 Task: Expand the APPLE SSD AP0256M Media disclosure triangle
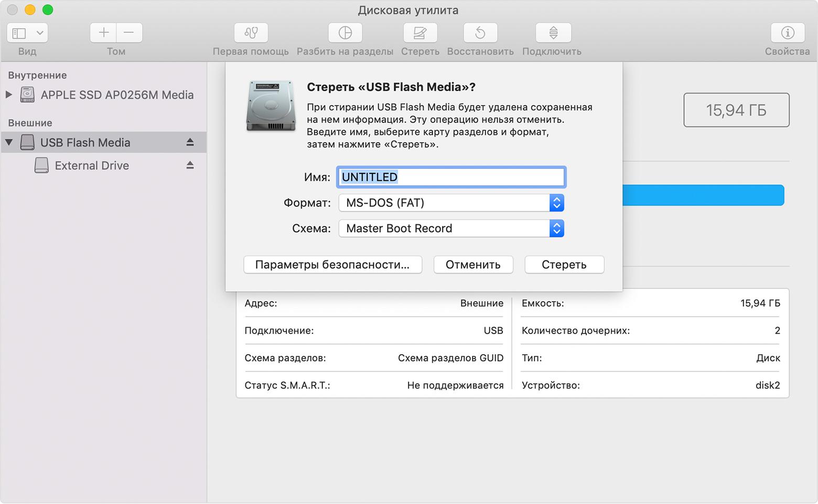point(8,95)
